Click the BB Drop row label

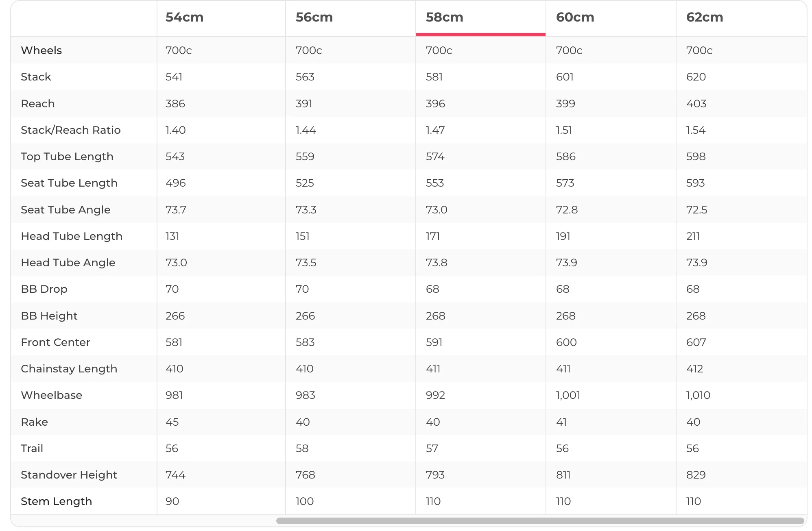44,289
